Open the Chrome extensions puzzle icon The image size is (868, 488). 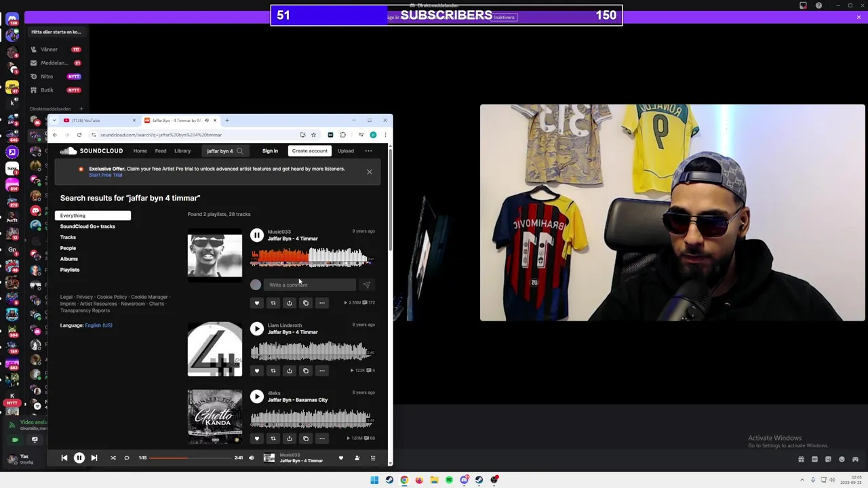pos(342,135)
